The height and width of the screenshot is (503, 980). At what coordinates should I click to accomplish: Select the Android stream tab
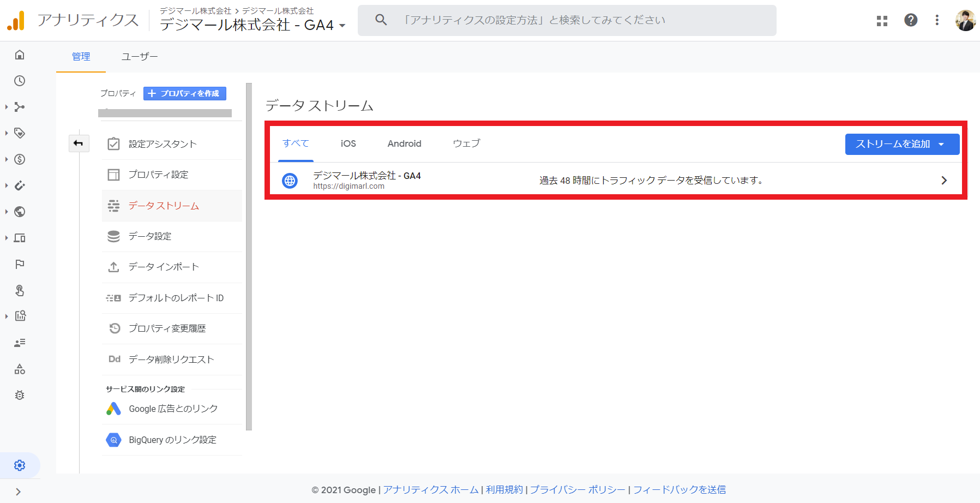coord(404,143)
